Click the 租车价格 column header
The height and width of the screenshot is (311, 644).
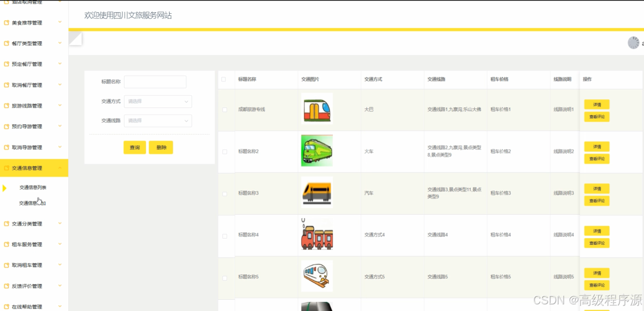point(499,79)
